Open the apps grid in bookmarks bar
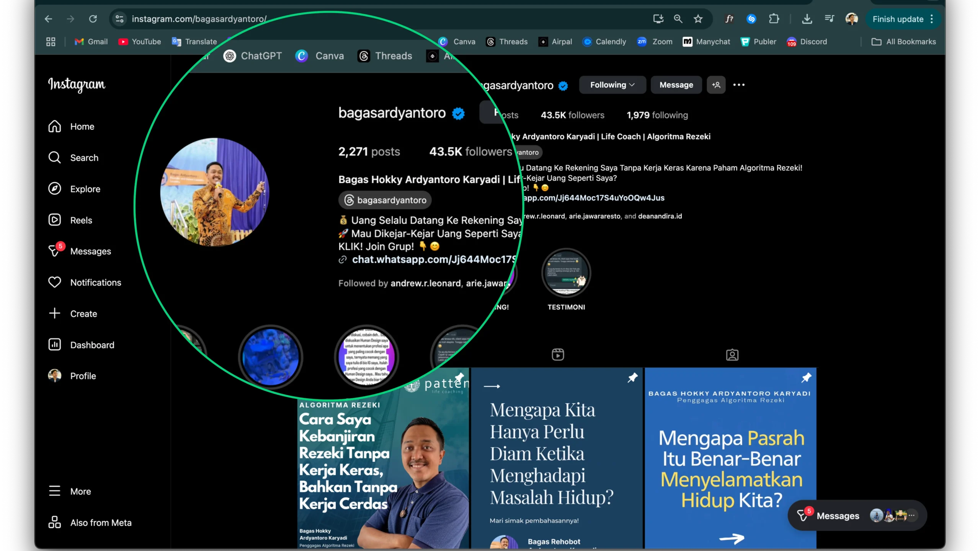This screenshot has height=551, width=980. click(x=51, y=42)
